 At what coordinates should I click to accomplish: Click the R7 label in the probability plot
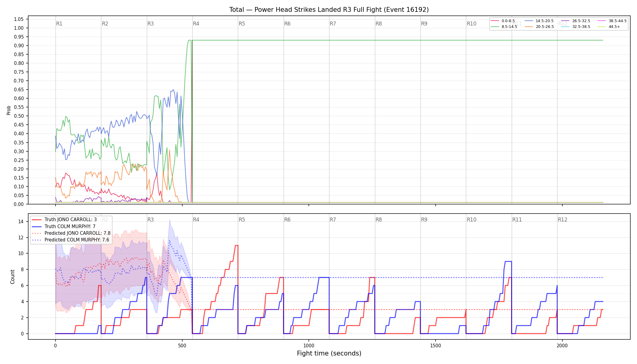coord(333,24)
